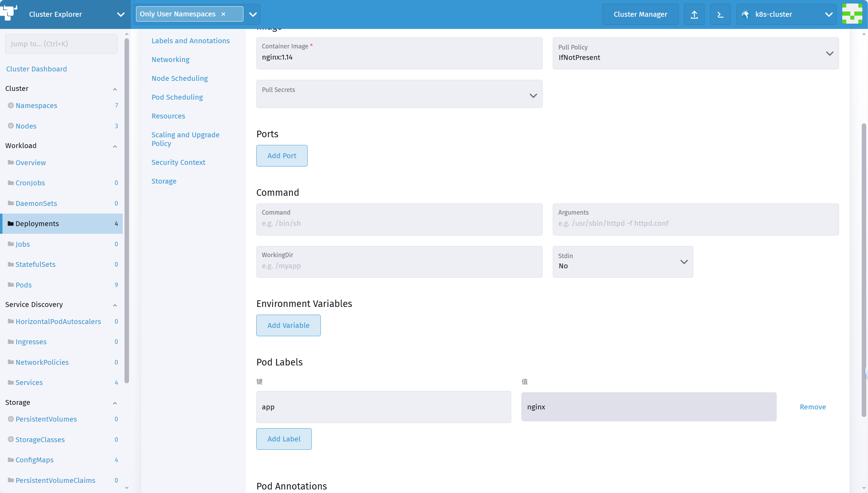
Task: Remove the Only User Namespaces filter
Action: click(x=224, y=14)
